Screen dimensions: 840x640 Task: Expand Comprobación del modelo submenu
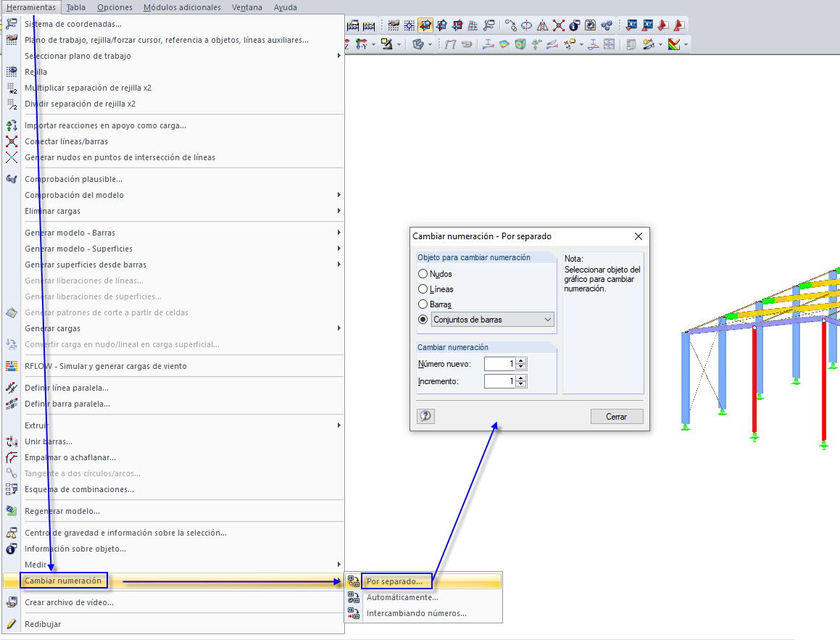tap(338, 195)
